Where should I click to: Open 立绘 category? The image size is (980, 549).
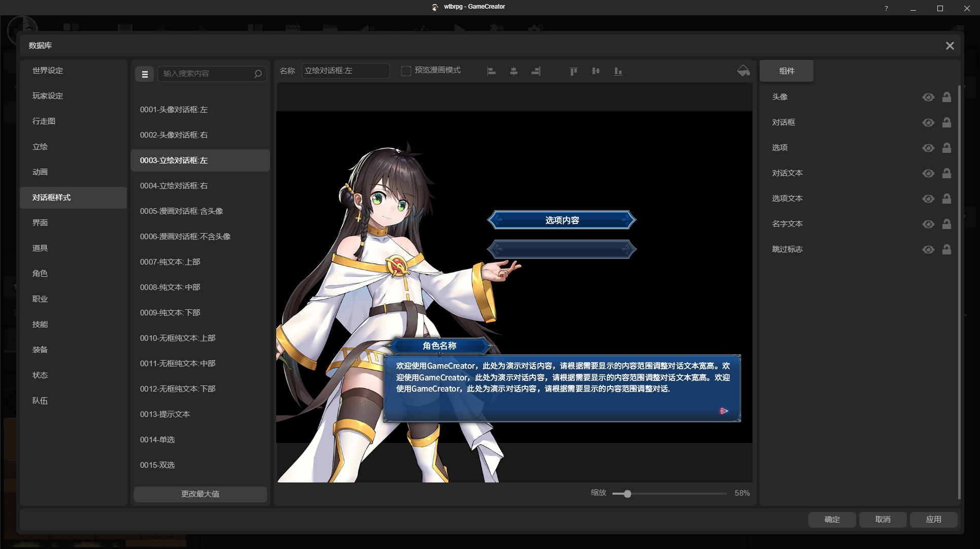pos(73,147)
